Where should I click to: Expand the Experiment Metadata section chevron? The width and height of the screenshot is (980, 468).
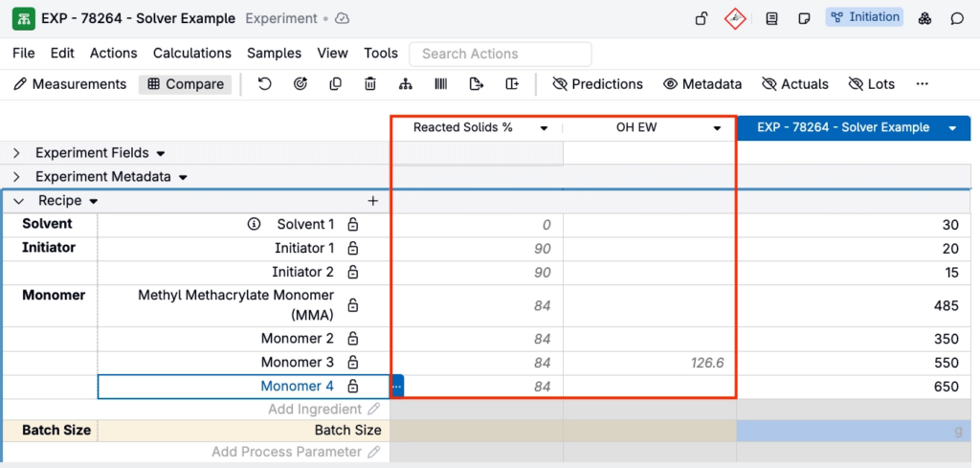[x=17, y=177]
